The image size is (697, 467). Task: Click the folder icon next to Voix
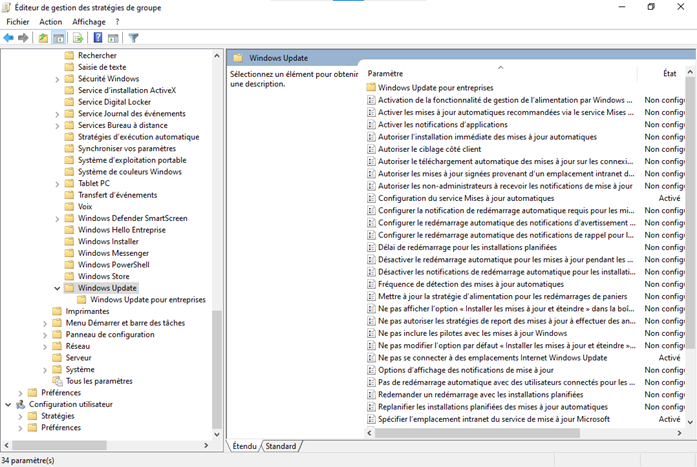click(69, 207)
